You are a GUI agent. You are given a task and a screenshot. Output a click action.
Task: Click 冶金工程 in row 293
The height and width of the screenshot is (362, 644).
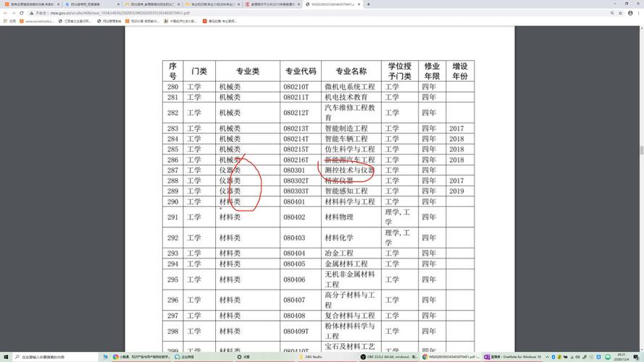tap(339, 253)
